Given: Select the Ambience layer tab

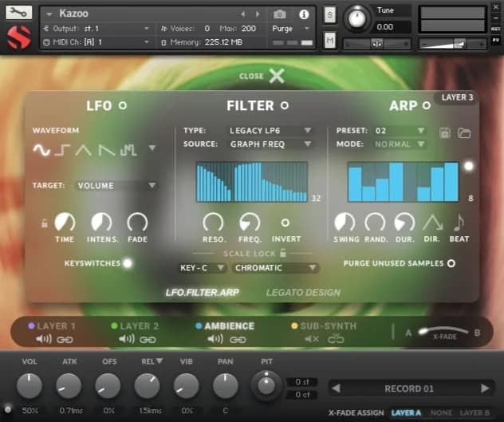Looking at the screenshot, I should pos(229,326).
